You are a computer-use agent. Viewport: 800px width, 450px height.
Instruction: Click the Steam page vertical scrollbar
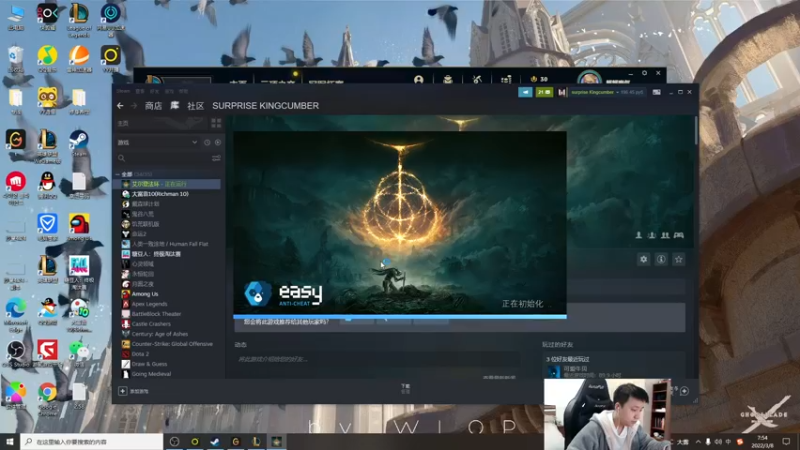pyautogui.click(x=695, y=130)
